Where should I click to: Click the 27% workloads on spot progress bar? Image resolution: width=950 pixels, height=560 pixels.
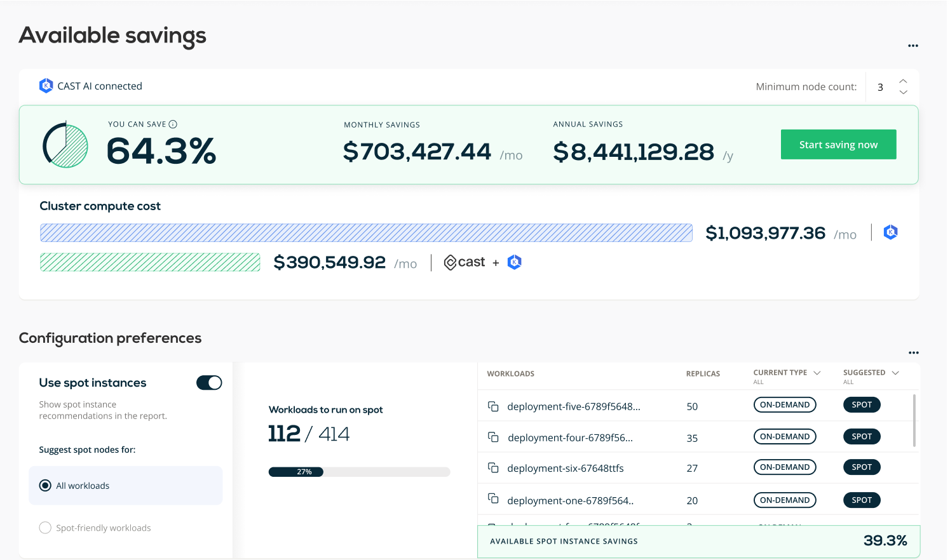pyautogui.click(x=359, y=472)
